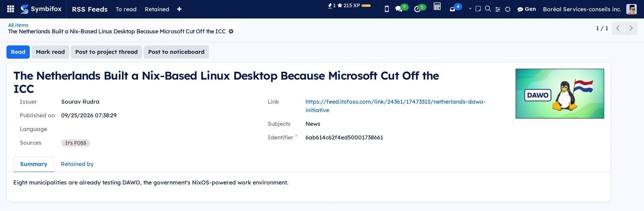
Task: Open the itsfoss.com feed link
Action: pyautogui.click(x=395, y=106)
